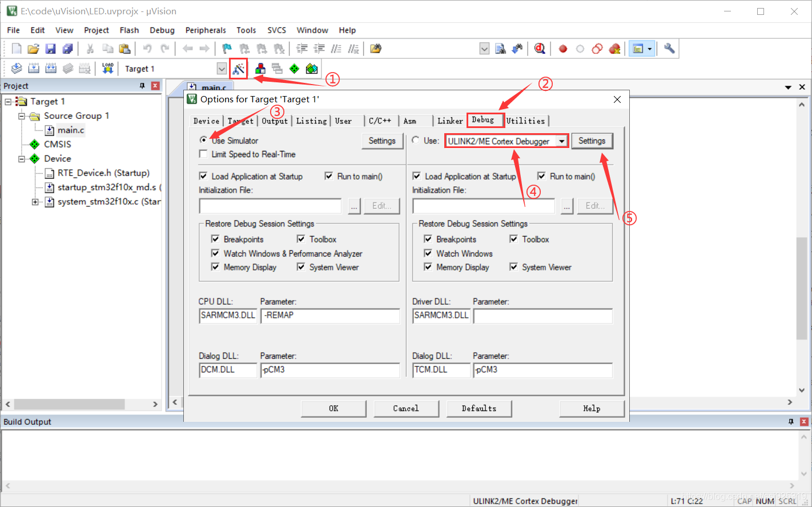Screen dimensions: 812x507
Task: Click OK in Options dialog
Action: click(333, 408)
